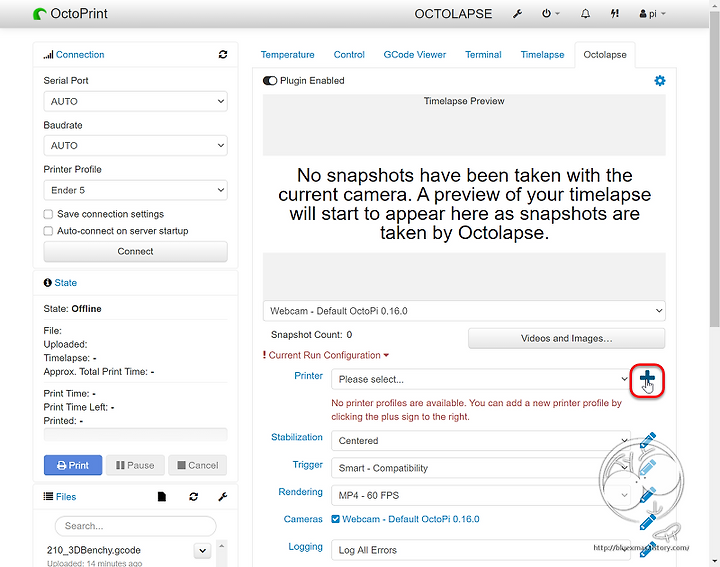Open the Rendering MP4 - 60 FPS dropdown
This screenshot has height=567, width=720.
pyautogui.click(x=481, y=495)
